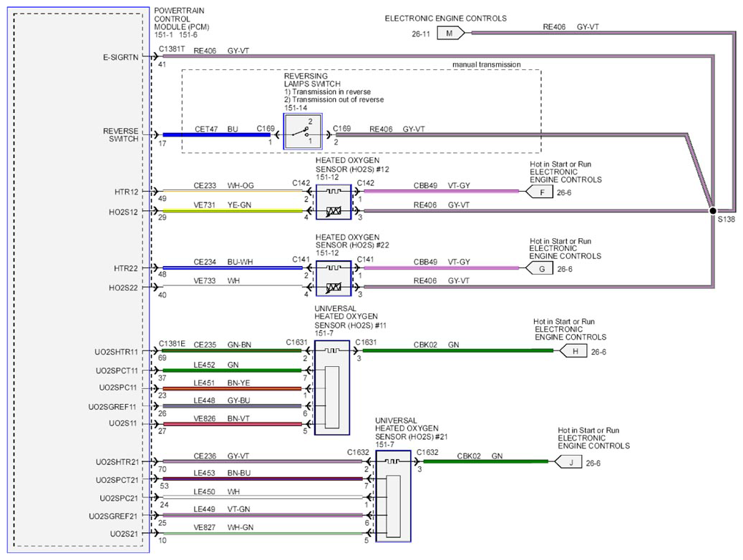The image size is (743, 560).
Task: Click the off-page reference flag H
Action: pos(573,351)
